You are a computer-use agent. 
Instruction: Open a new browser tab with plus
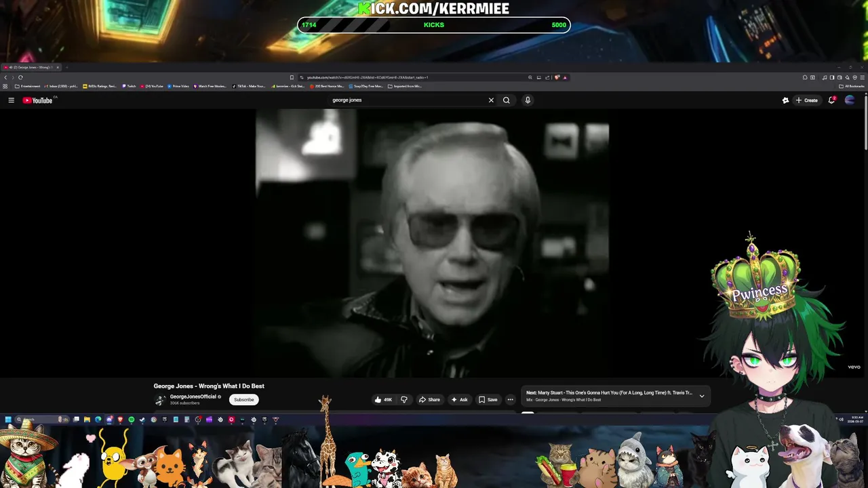[66, 67]
